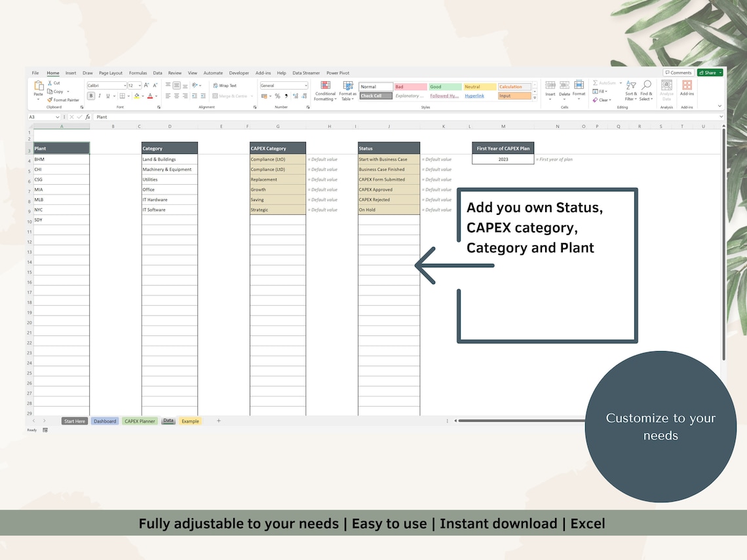Image resolution: width=747 pixels, height=560 pixels.
Task: Toggle bold formatting
Action: pos(92,95)
